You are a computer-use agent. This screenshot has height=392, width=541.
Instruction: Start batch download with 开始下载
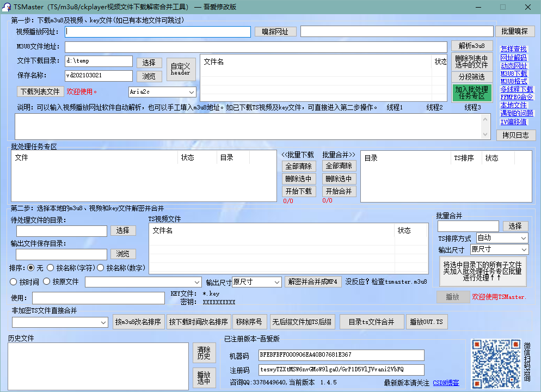(x=299, y=191)
